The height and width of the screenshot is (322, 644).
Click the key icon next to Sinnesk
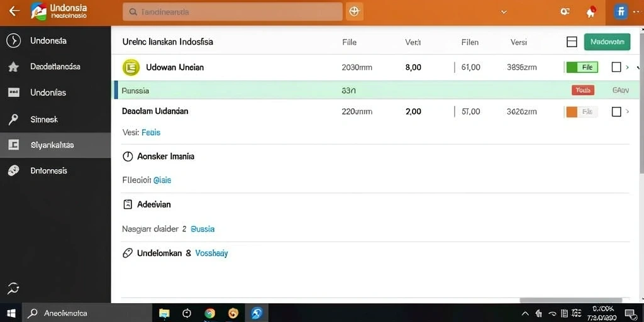[14, 119]
